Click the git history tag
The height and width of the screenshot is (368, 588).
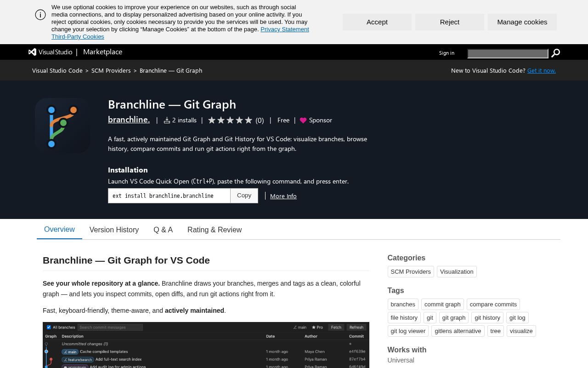coord(487,318)
